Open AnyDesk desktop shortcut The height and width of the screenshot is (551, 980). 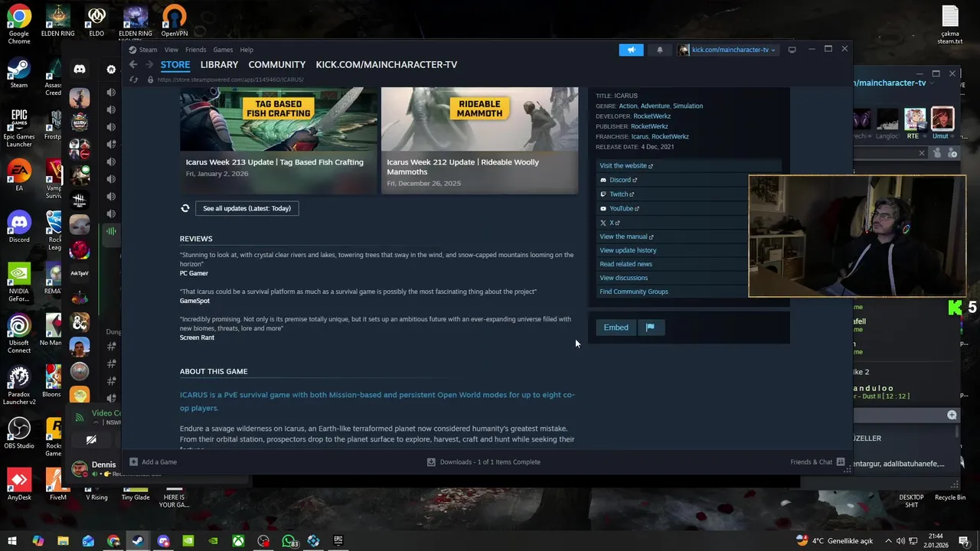click(19, 484)
